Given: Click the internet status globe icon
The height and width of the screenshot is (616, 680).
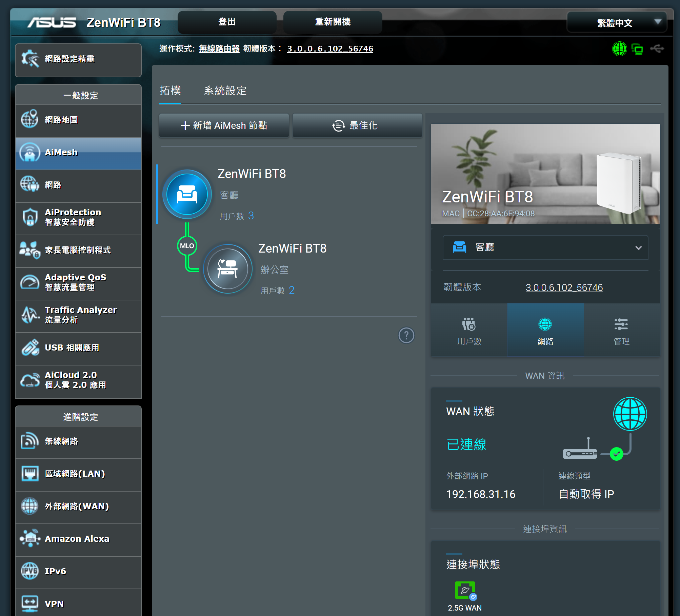Looking at the screenshot, I should click(x=619, y=49).
